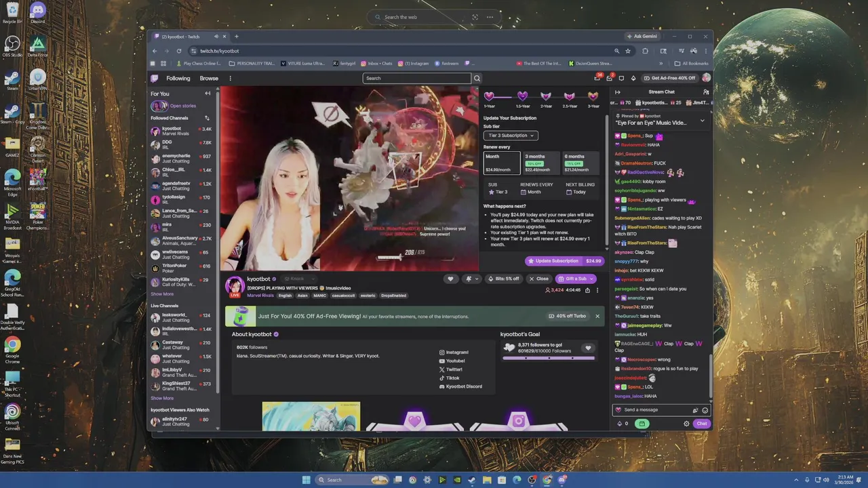Select the 3 months renewal option
This screenshot has height=488, width=868.
[x=542, y=163]
